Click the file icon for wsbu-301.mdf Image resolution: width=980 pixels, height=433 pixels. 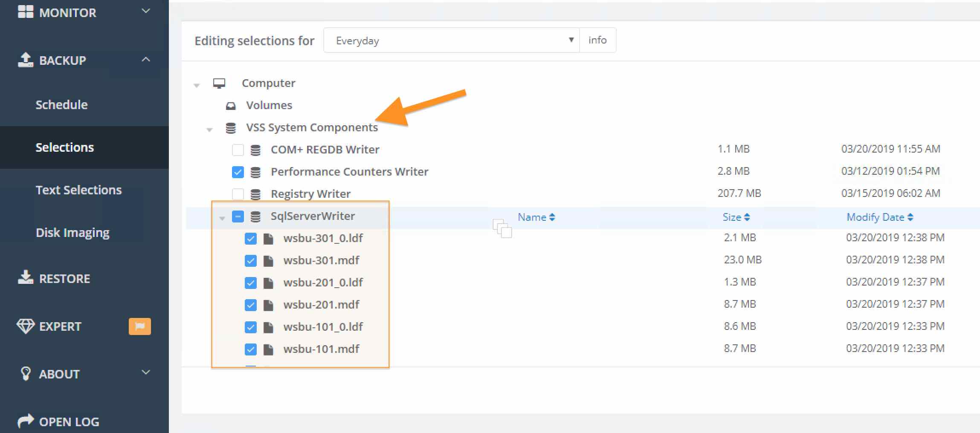pos(268,261)
